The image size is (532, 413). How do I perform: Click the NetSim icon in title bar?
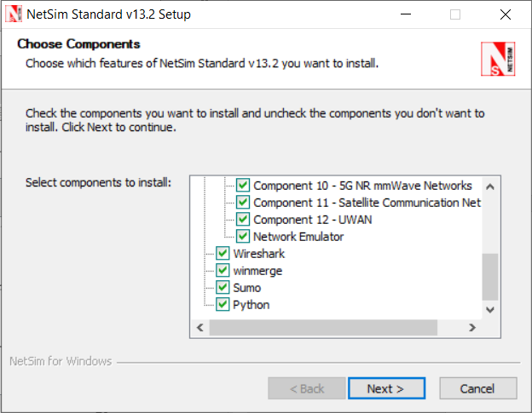coord(14,14)
